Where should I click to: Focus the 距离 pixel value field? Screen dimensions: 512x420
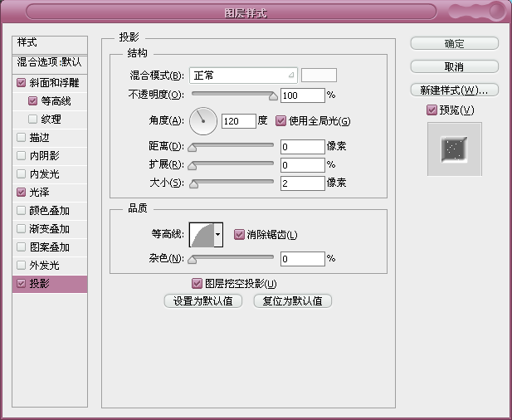coord(303,147)
